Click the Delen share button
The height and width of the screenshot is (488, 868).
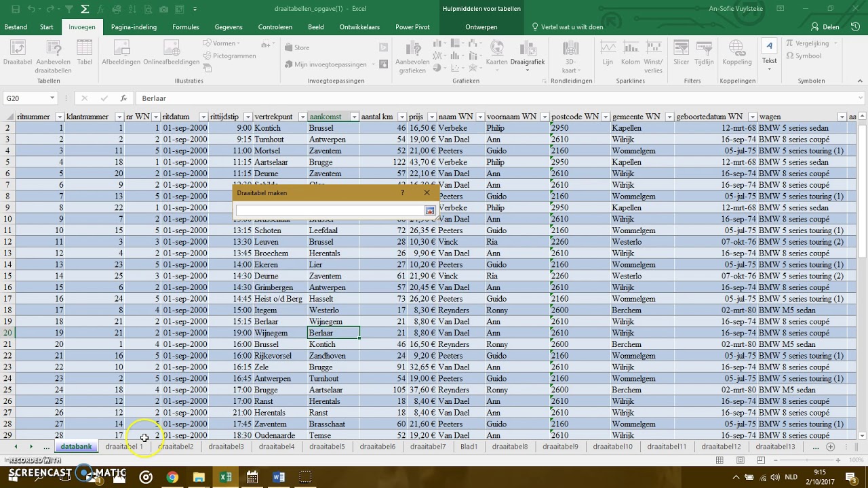(825, 27)
